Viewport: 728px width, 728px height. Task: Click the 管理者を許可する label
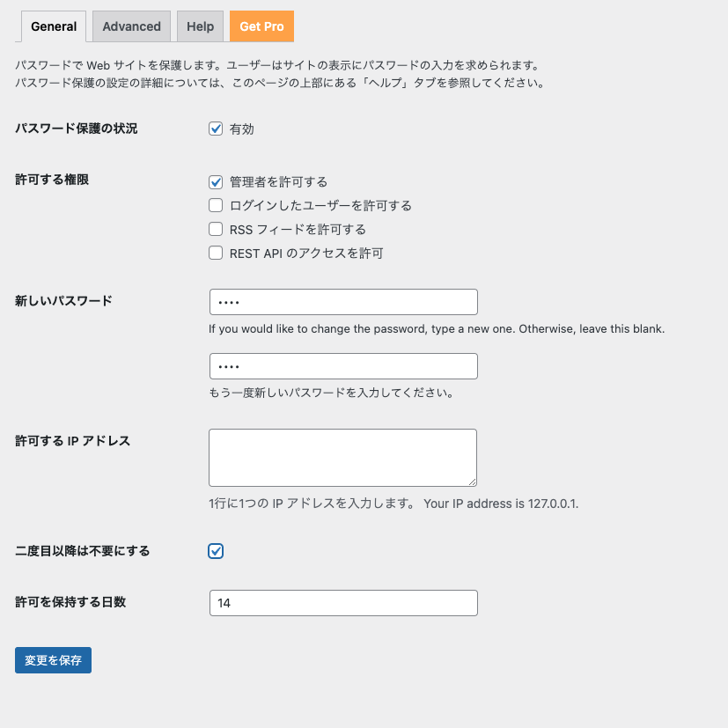tap(278, 182)
